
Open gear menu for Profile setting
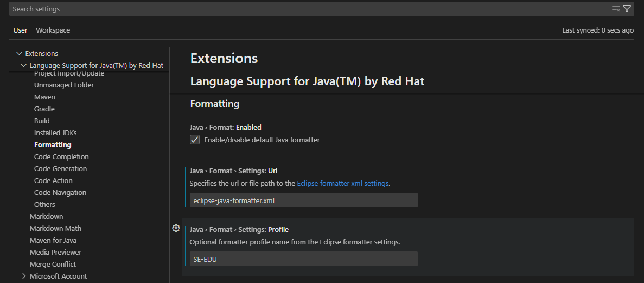point(176,228)
